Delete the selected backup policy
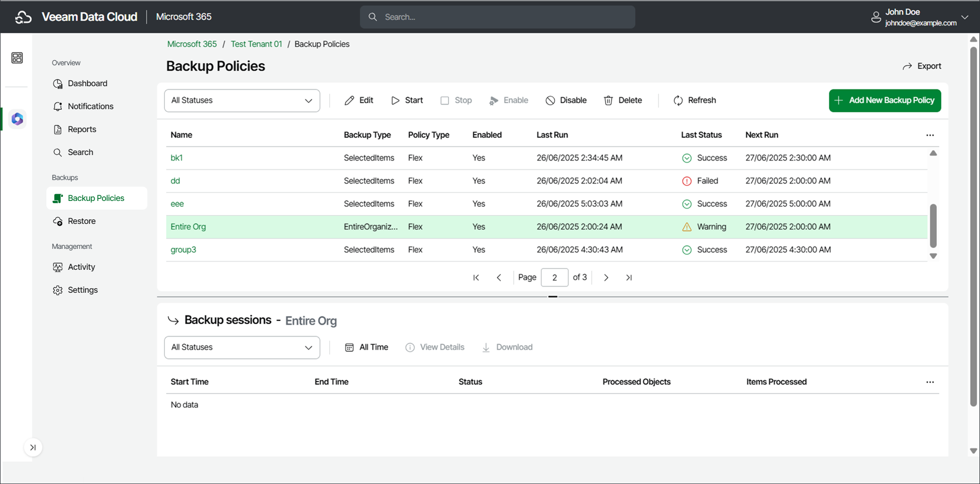The height and width of the screenshot is (484, 980). (623, 100)
